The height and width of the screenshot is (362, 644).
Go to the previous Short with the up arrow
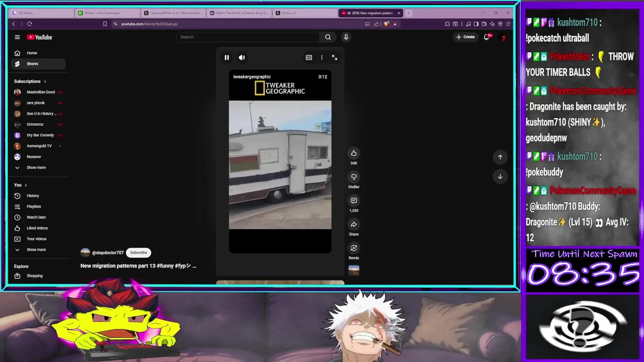(x=500, y=157)
